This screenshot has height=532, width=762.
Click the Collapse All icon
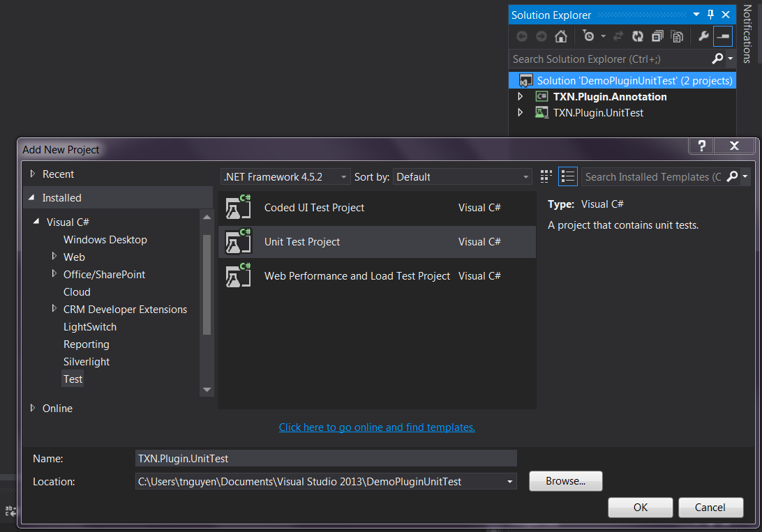(x=657, y=36)
